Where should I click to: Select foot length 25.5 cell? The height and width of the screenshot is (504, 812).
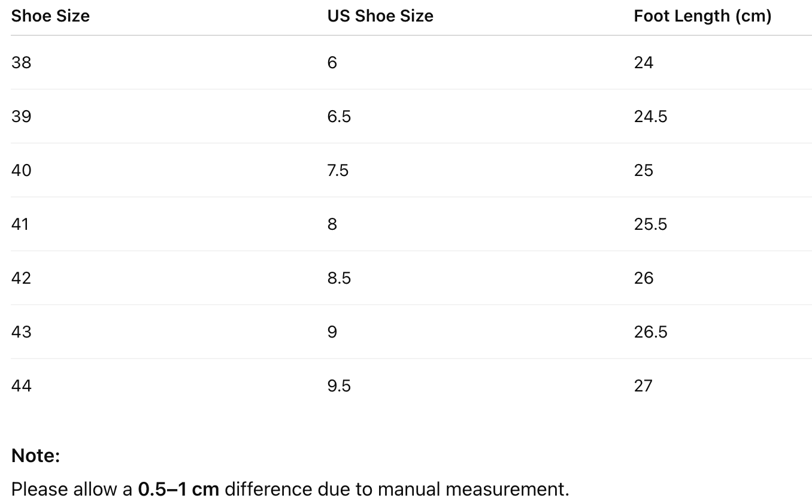click(x=650, y=224)
